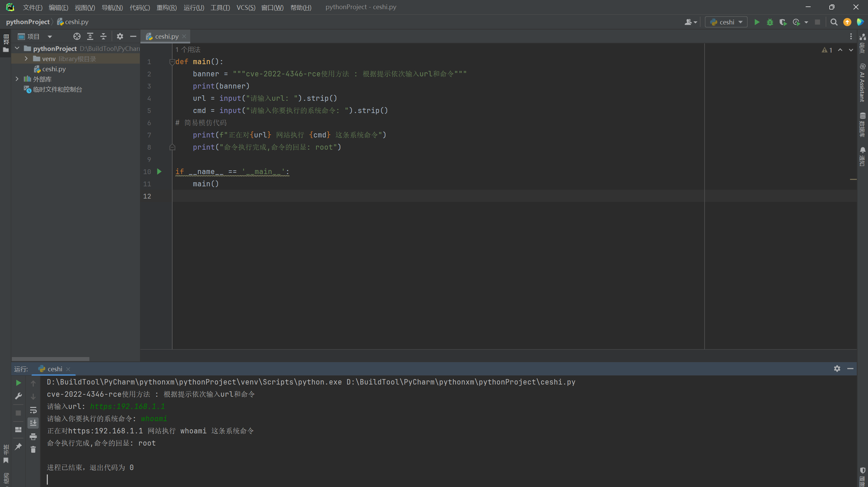Open the editor tabs more-options menu

[851, 36]
